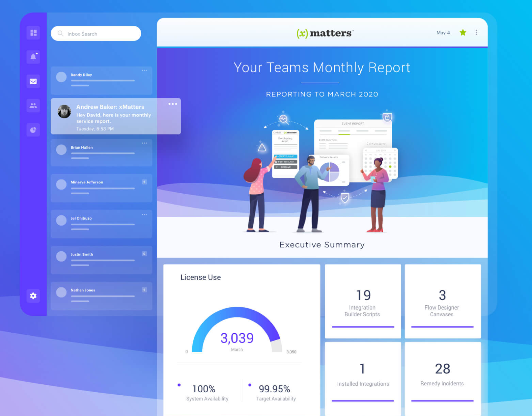
Task: Open the pie chart reports icon
Action: click(33, 130)
